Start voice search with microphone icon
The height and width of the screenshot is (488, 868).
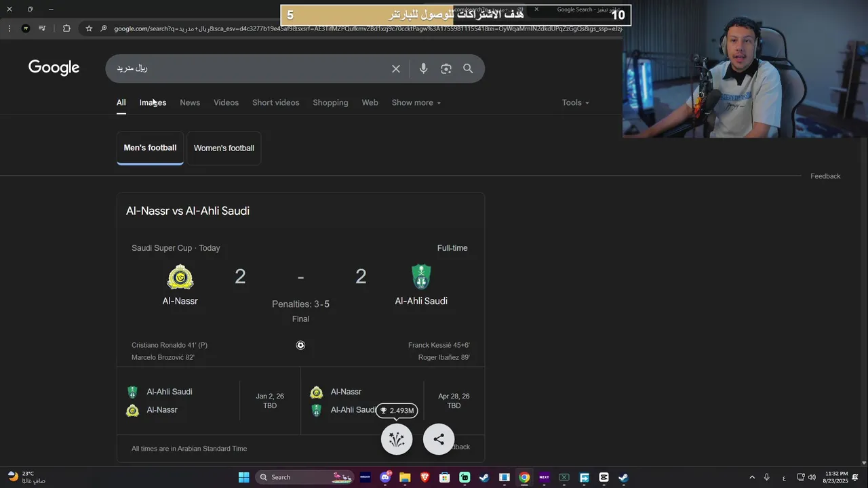(423, 68)
